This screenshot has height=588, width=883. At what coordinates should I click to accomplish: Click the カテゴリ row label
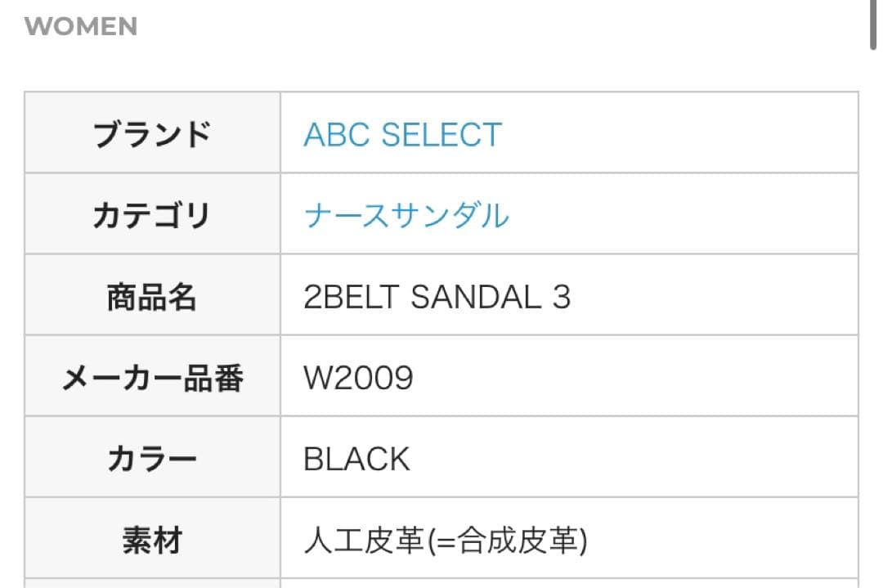152,215
